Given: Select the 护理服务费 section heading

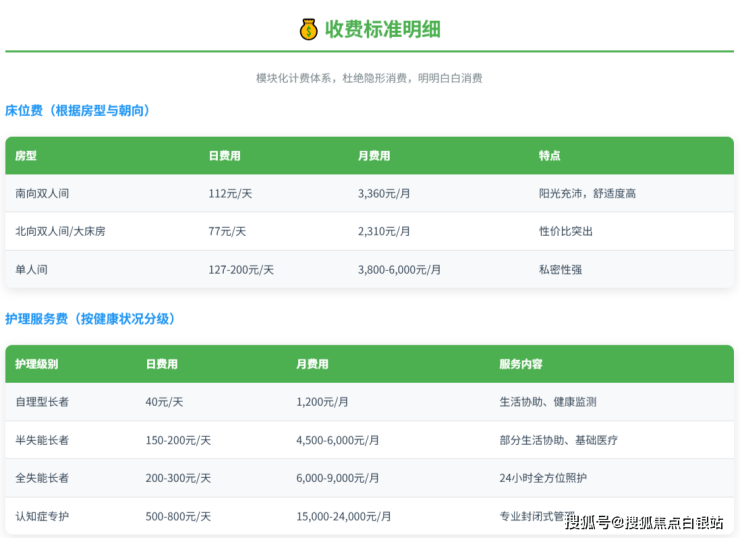Looking at the screenshot, I should coord(91,318).
